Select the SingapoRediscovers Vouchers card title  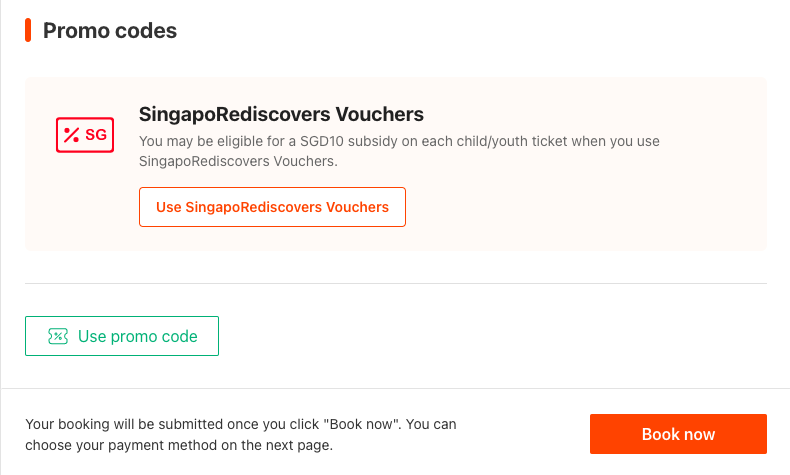(x=281, y=114)
